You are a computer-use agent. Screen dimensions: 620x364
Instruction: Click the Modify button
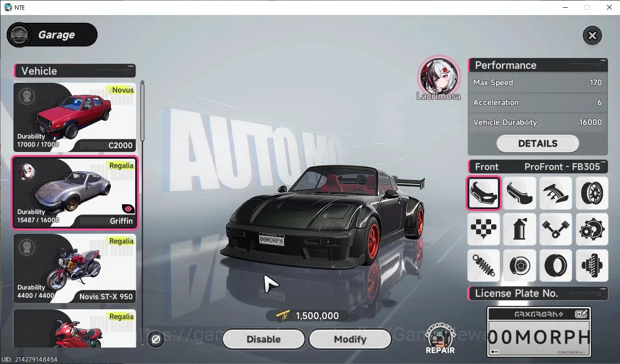[350, 339]
